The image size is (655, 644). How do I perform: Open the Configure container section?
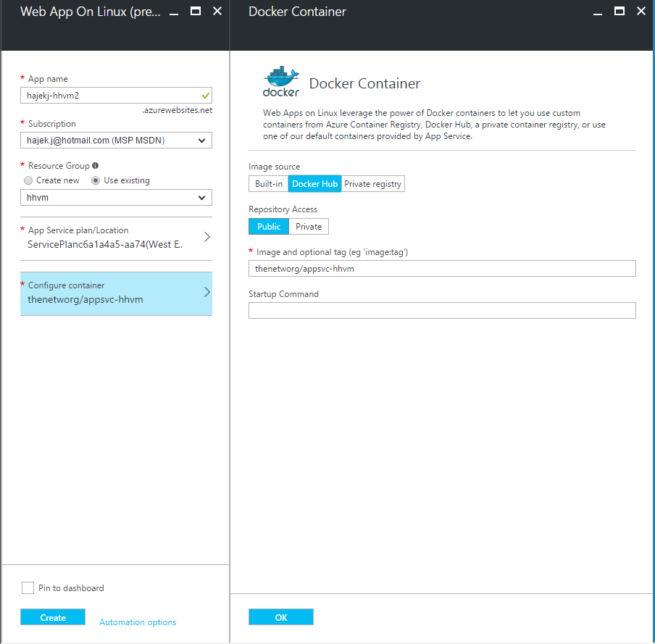pyautogui.click(x=116, y=293)
